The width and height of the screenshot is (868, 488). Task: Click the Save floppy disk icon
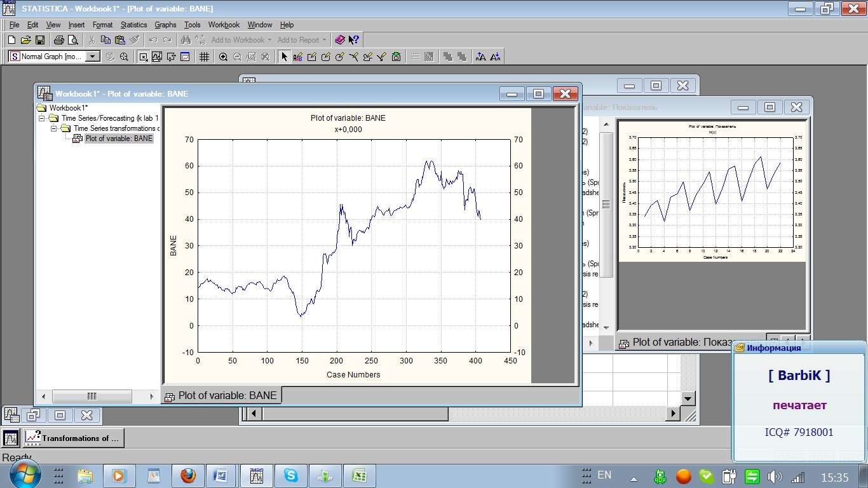click(x=39, y=40)
